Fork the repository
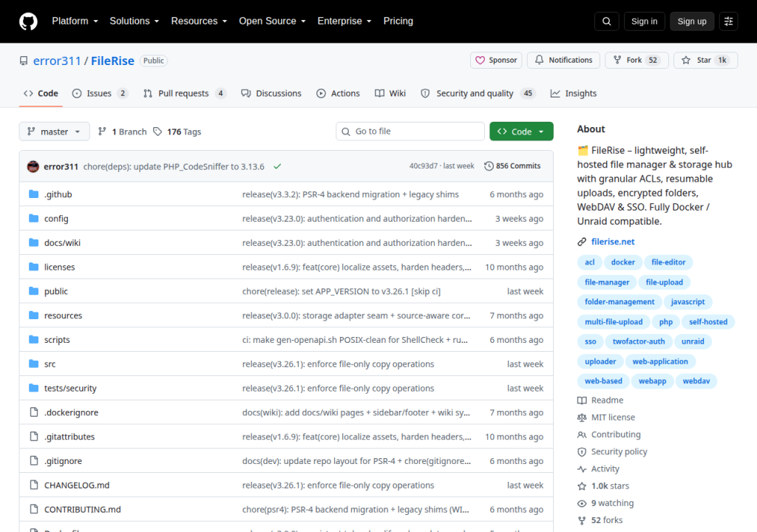 (637, 61)
